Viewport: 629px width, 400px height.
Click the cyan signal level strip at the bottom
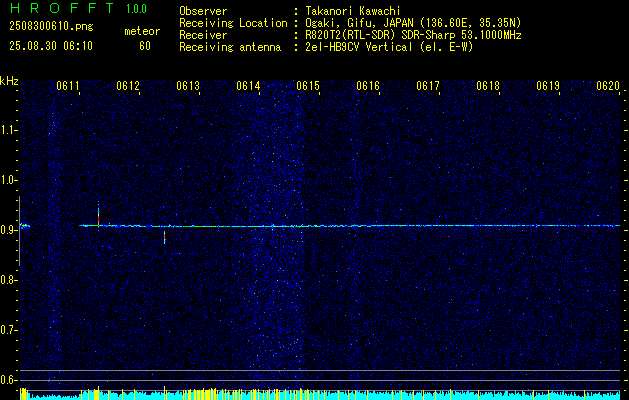tap(320, 394)
